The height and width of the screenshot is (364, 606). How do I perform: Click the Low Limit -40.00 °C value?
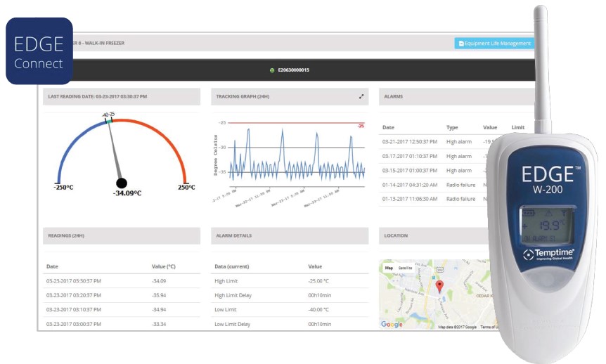point(318,309)
